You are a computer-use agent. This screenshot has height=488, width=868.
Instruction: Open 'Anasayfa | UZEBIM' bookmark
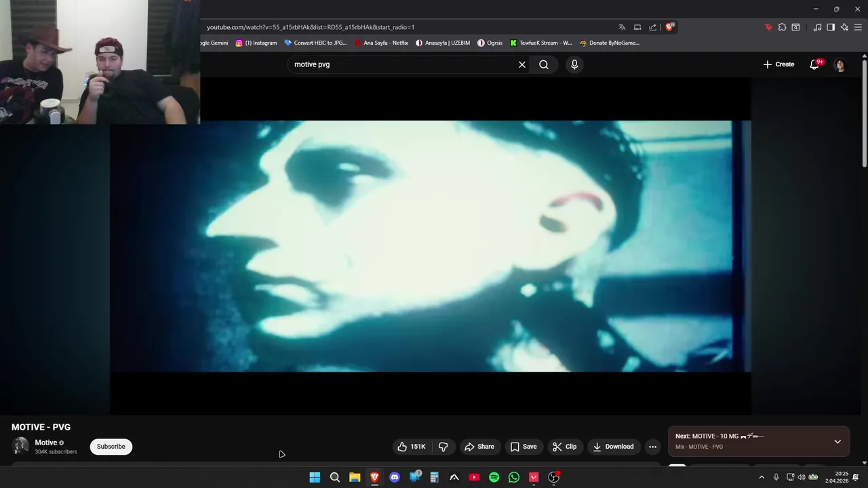click(x=443, y=43)
